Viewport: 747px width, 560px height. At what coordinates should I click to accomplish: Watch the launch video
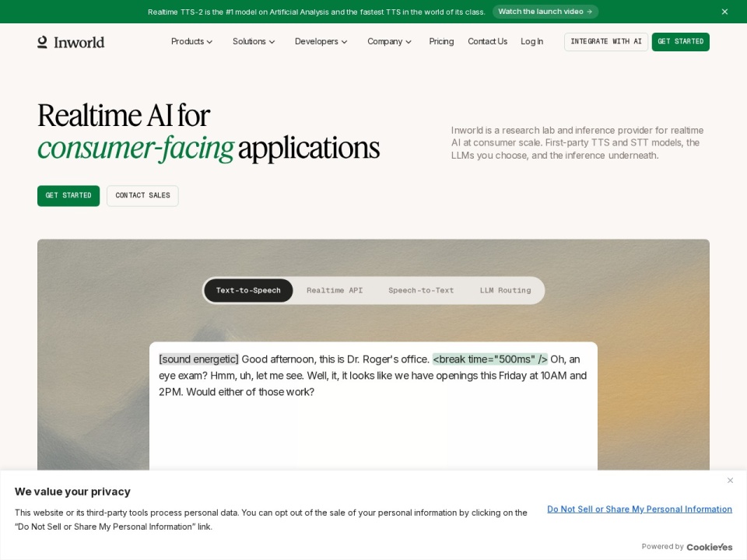point(545,12)
